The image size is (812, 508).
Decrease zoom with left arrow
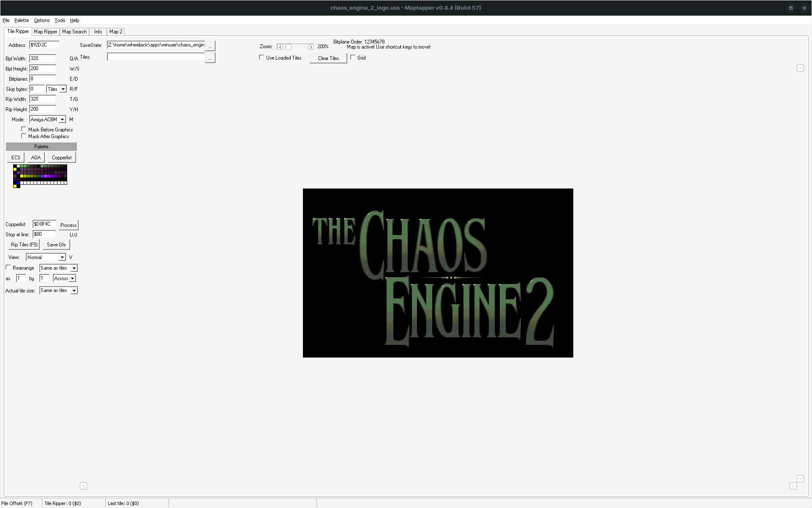click(280, 47)
